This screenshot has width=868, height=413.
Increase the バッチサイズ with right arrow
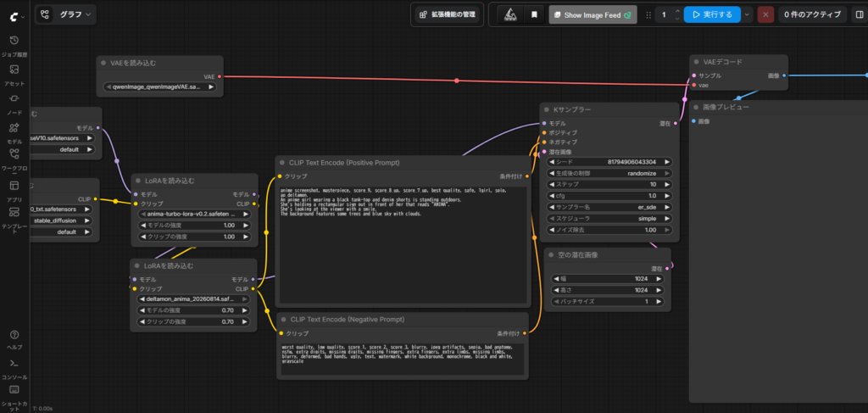659,302
